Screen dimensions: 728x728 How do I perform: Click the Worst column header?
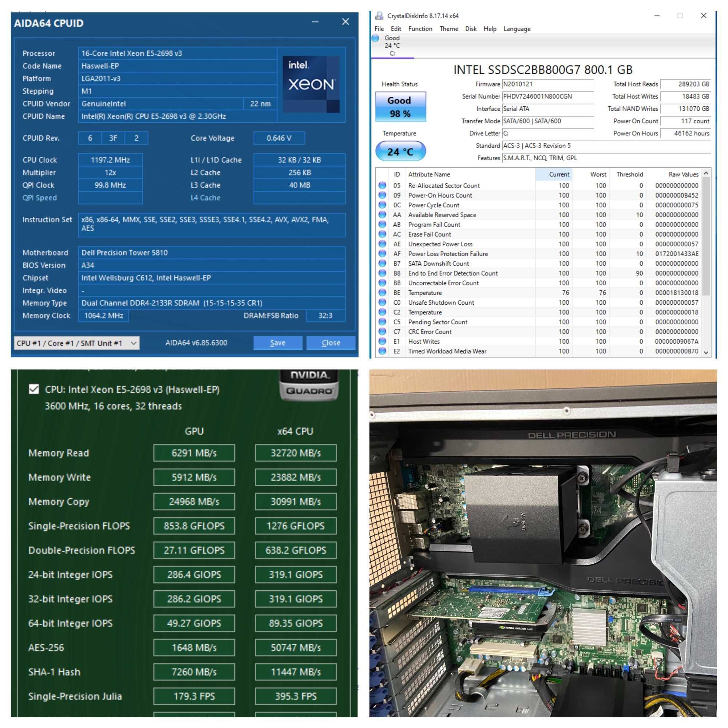click(x=591, y=174)
